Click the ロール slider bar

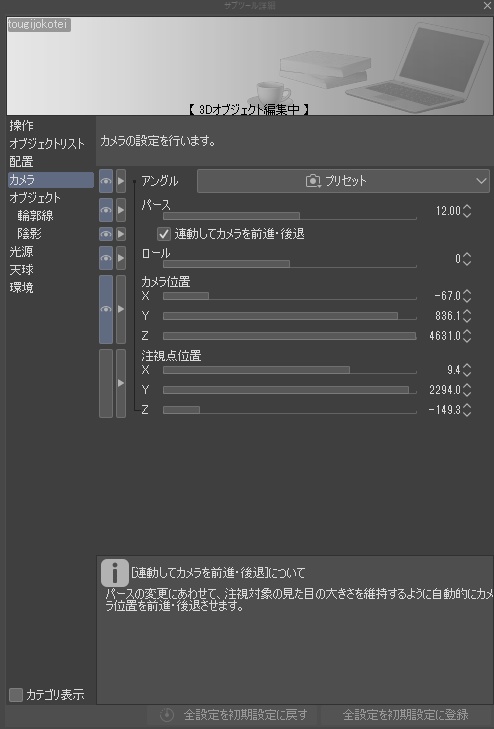point(290,264)
